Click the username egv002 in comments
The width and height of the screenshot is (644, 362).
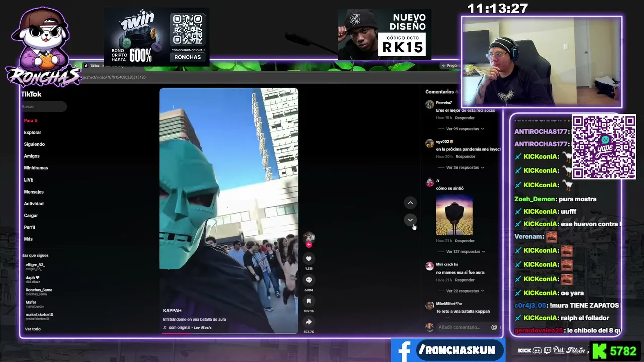coord(443,142)
